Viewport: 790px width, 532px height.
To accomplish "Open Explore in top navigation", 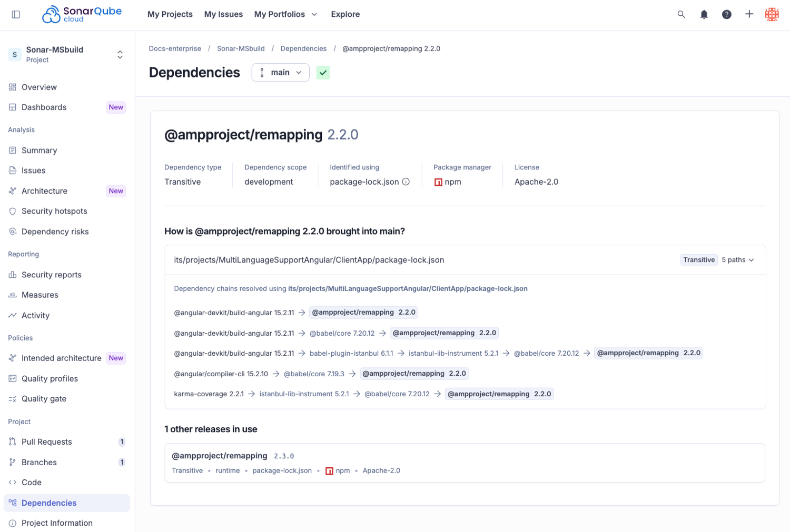I will 345,14.
